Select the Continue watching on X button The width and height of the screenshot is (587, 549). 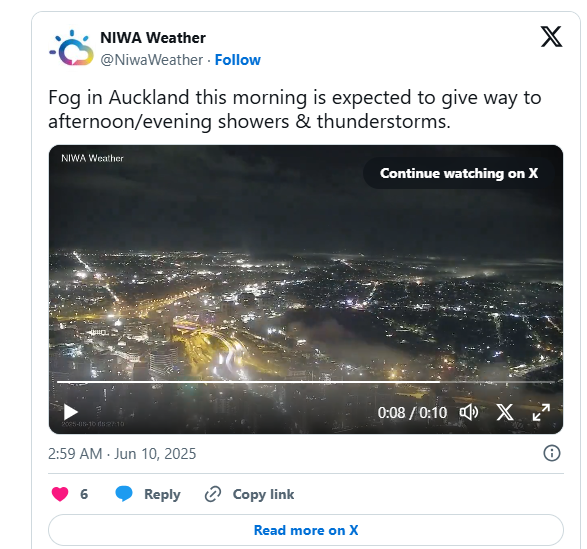point(459,173)
